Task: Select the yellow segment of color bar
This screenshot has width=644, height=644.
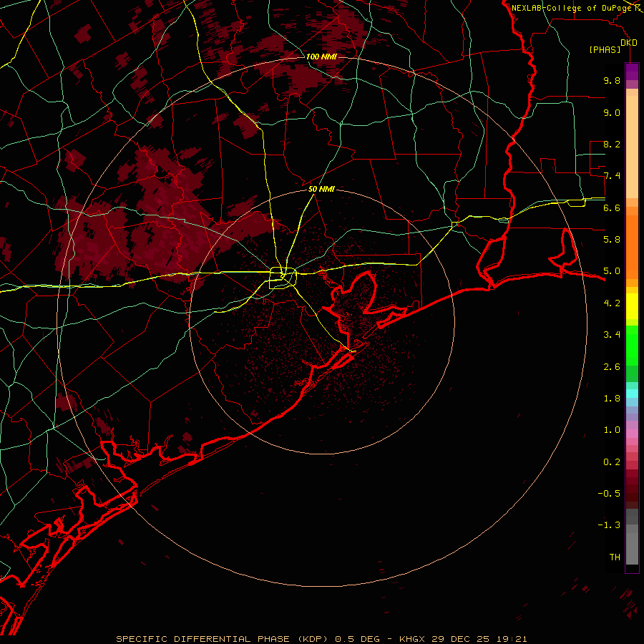Action: pyautogui.click(x=632, y=306)
